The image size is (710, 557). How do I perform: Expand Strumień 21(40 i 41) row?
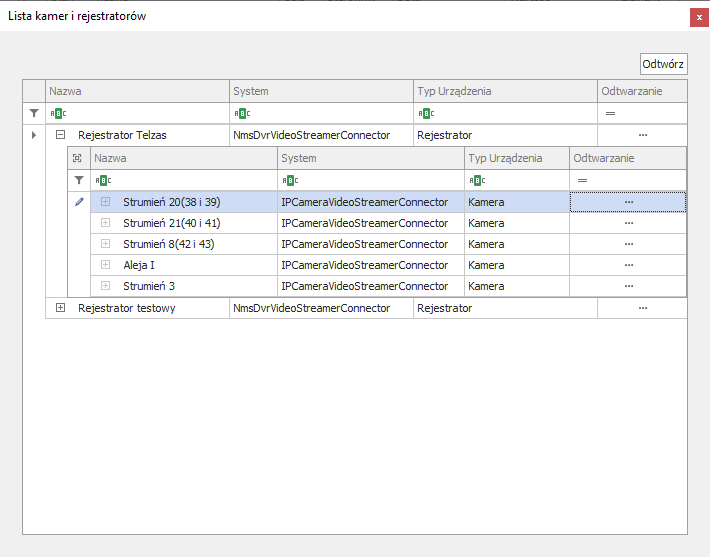(x=106, y=223)
